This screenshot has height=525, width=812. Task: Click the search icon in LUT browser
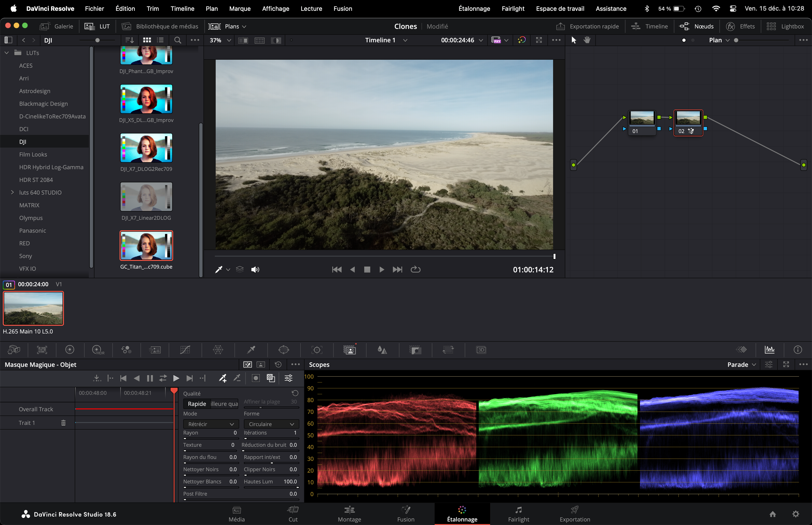178,40
